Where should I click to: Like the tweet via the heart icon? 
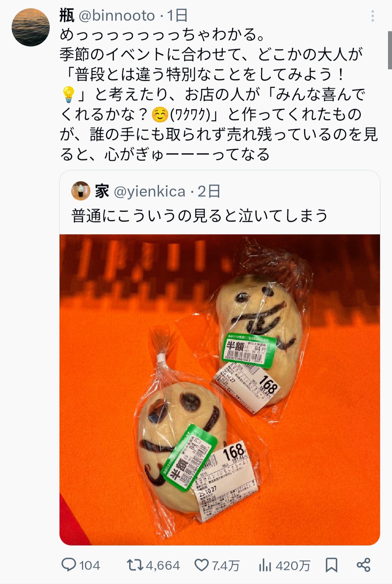click(x=201, y=565)
